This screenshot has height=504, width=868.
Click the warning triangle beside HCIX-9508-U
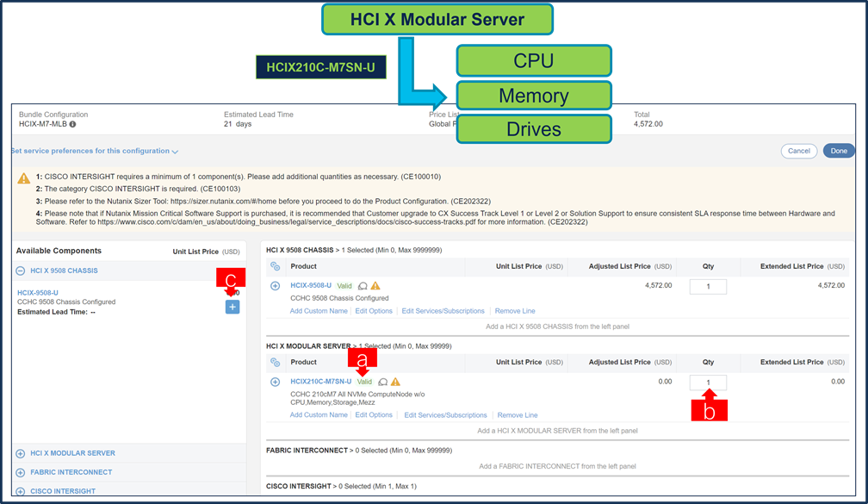coord(375,286)
